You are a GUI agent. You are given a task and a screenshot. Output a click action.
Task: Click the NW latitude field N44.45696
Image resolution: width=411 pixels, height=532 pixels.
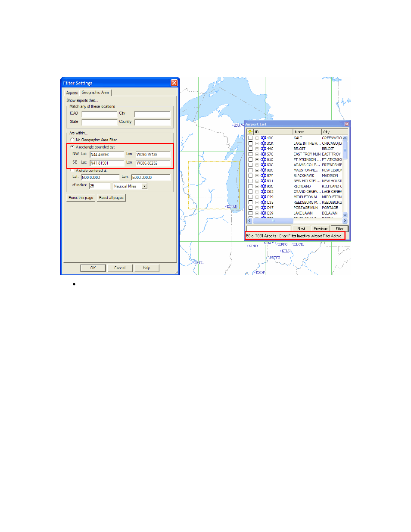(107, 154)
